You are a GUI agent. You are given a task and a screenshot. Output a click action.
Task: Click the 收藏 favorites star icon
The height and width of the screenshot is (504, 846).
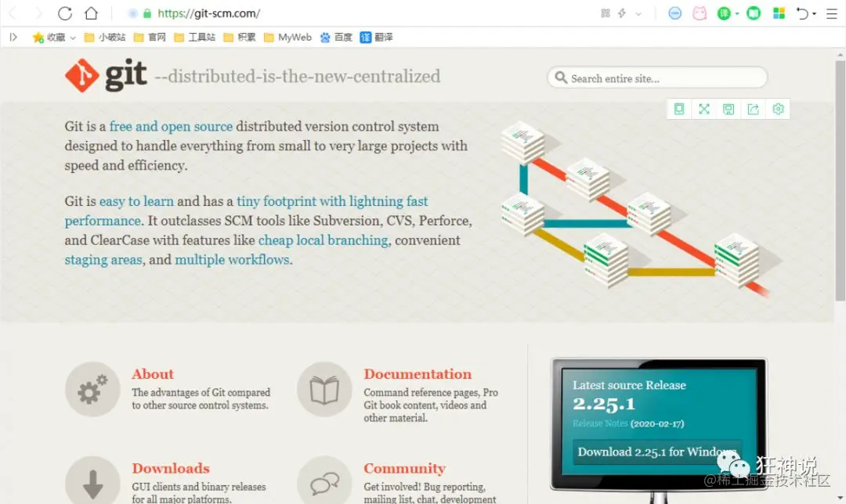[38, 38]
